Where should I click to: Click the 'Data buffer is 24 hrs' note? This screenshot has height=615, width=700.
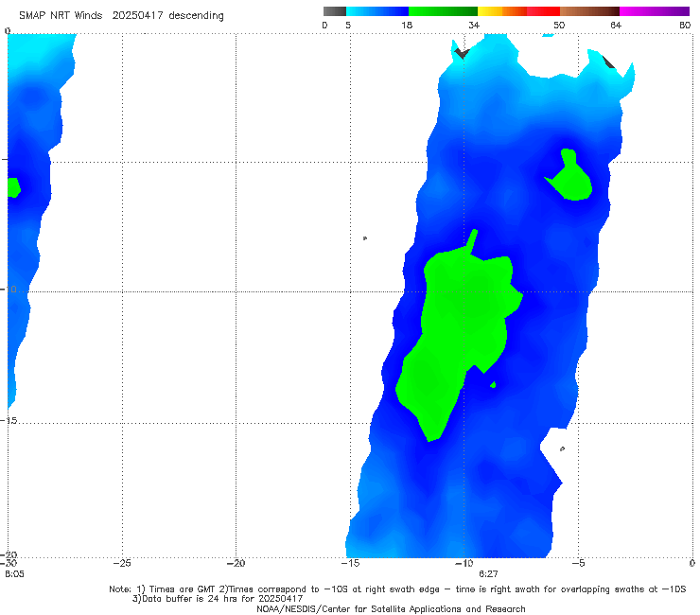coord(218,599)
